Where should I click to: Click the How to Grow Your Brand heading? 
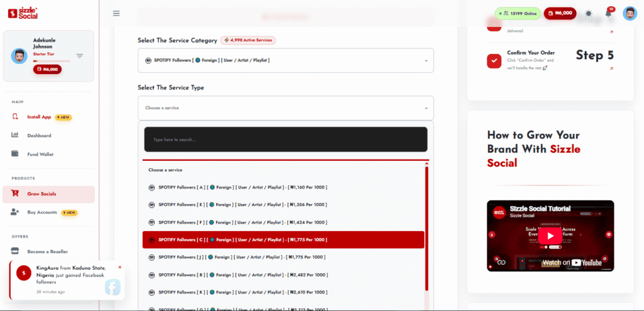533,149
